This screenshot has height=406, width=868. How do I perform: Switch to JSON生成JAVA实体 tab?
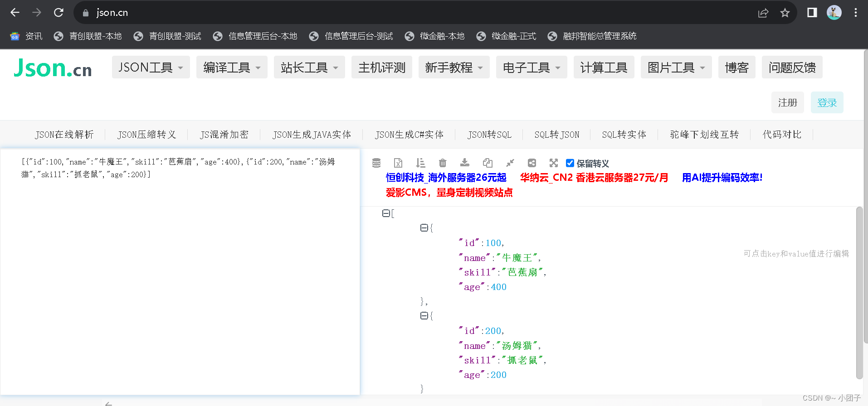(312, 135)
